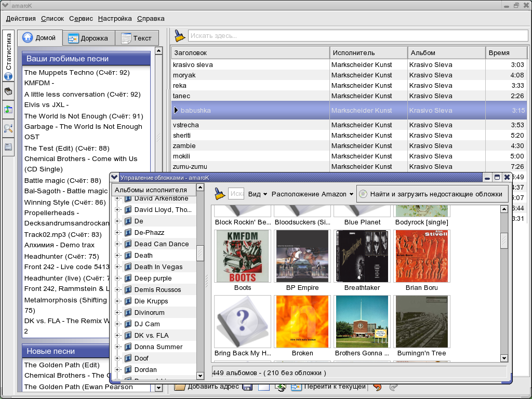
Task: Click the broom icon beside the playlist search field
Action: tap(179, 36)
